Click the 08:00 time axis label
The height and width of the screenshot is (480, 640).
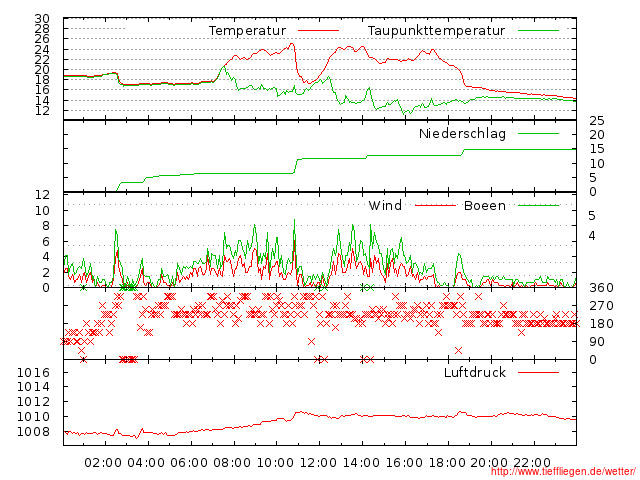click(x=232, y=463)
